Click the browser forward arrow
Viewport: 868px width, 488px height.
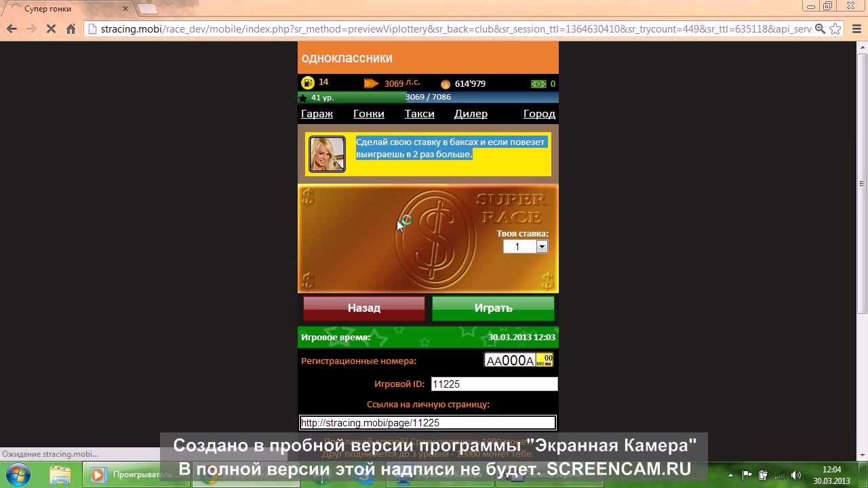[31, 28]
